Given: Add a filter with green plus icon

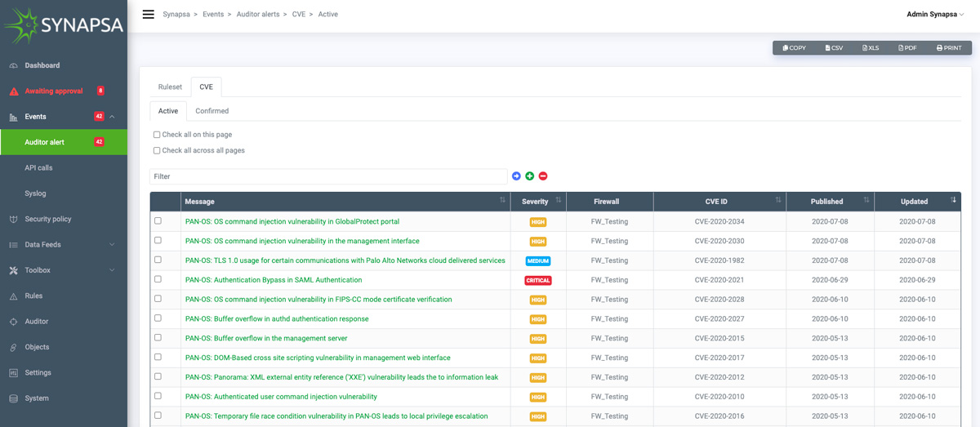Looking at the screenshot, I should [x=529, y=176].
